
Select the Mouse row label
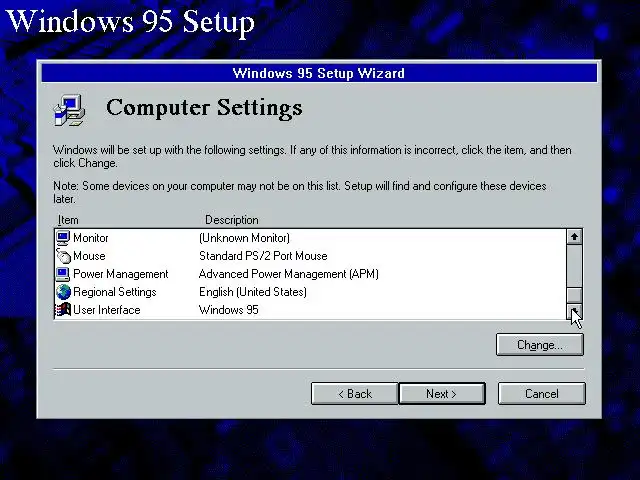click(89, 256)
